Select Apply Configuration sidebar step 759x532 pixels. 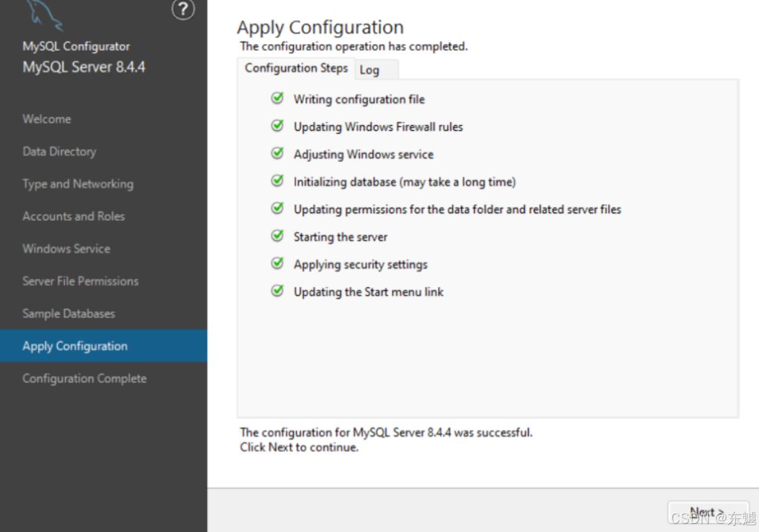pyautogui.click(x=104, y=346)
